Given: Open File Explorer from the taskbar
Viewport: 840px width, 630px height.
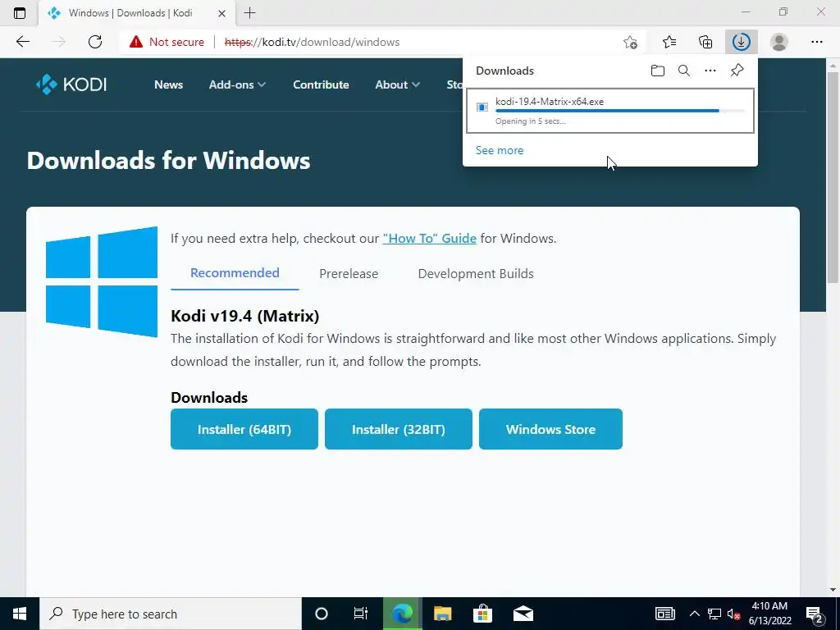Looking at the screenshot, I should click(x=442, y=614).
